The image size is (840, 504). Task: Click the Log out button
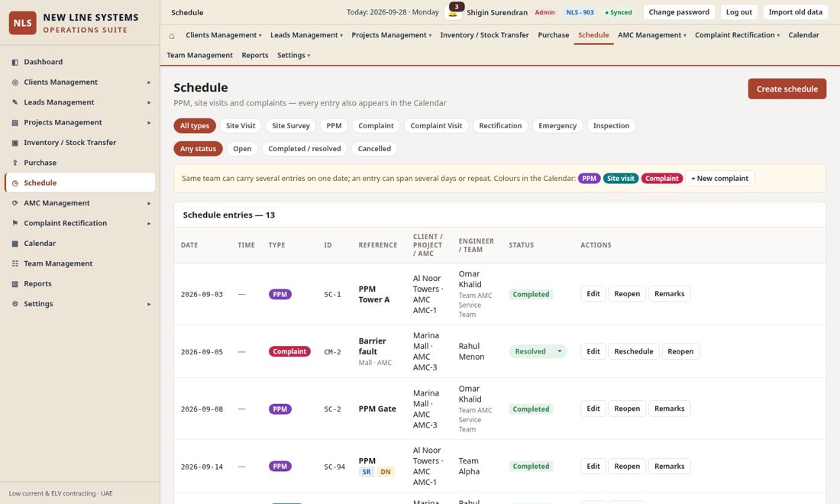tap(738, 12)
